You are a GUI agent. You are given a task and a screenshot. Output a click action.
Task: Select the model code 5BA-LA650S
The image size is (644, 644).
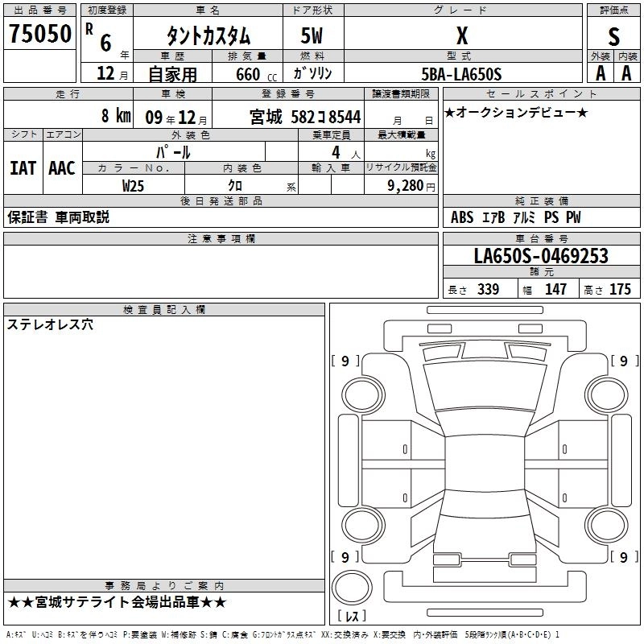pyautogui.click(x=461, y=74)
